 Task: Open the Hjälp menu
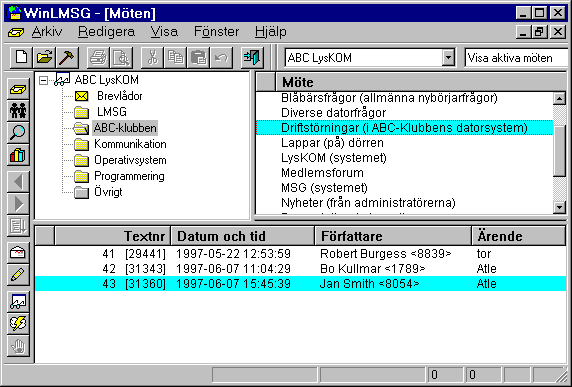(270, 32)
